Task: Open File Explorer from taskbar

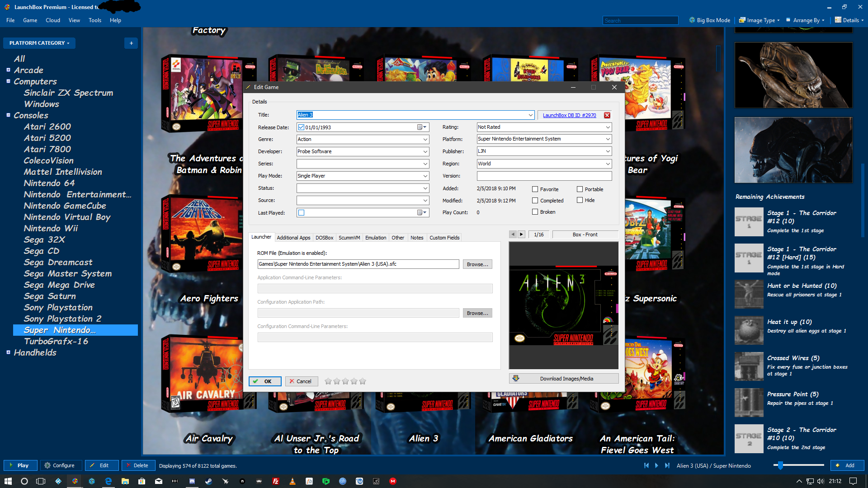Action: [125, 481]
